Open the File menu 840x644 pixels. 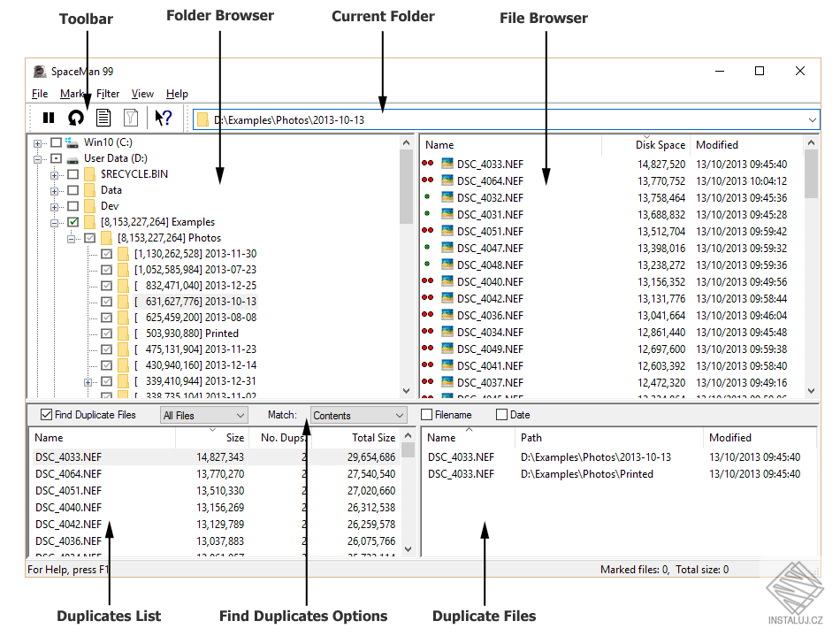click(x=40, y=94)
